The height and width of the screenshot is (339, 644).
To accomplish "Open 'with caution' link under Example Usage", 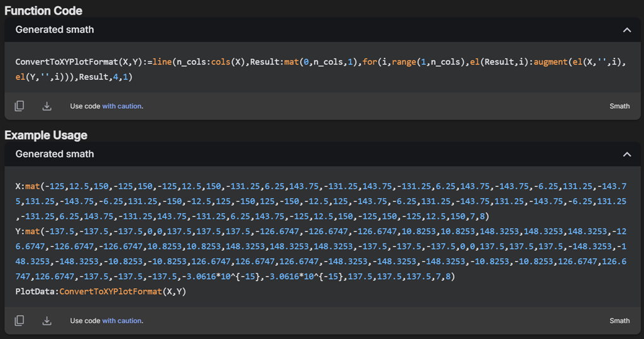I will point(122,321).
